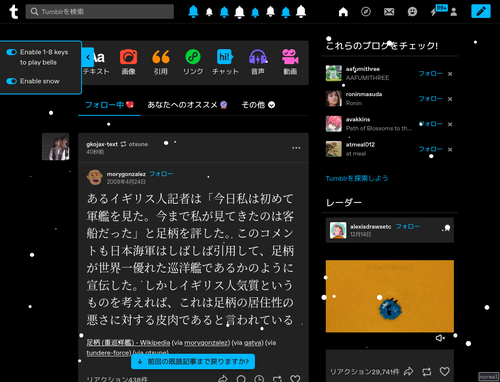500x382 pixels.
Task: Create an audio post (音声)
Action: tap(258, 62)
